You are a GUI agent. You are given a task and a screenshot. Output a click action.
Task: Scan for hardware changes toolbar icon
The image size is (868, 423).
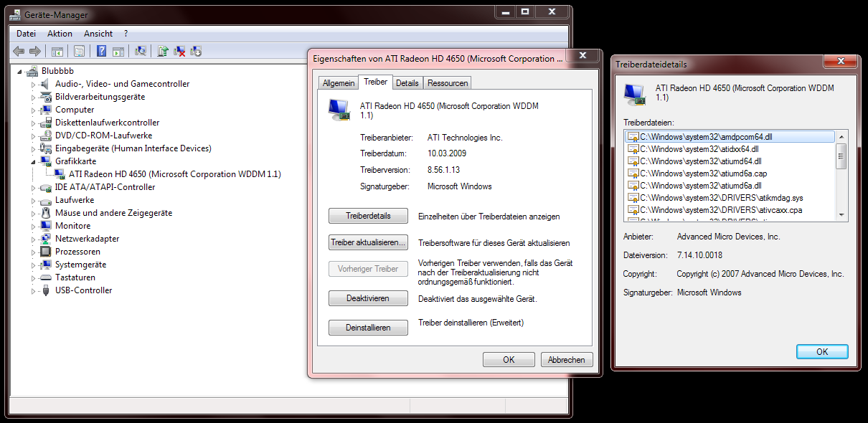pyautogui.click(x=141, y=51)
